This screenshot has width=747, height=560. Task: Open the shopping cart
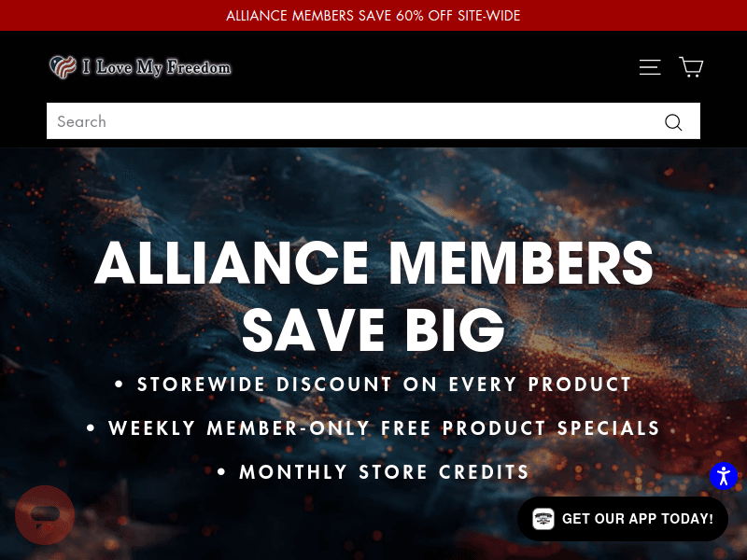click(x=691, y=67)
